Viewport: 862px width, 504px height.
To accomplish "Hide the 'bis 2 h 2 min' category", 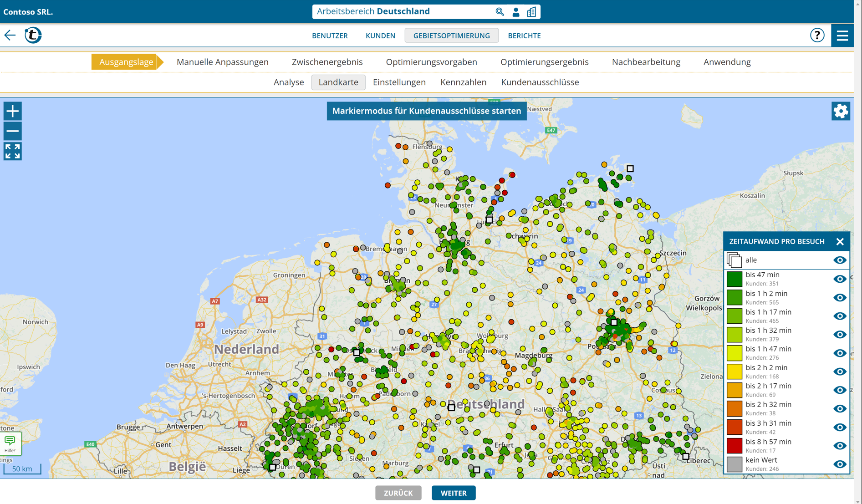I will click(x=840, y=372).
